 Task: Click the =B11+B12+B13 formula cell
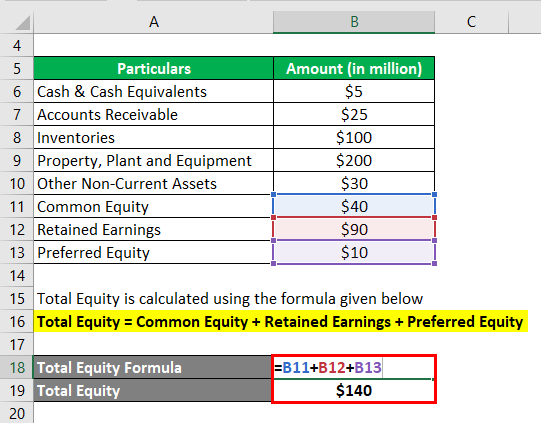(x=354, y=367)
